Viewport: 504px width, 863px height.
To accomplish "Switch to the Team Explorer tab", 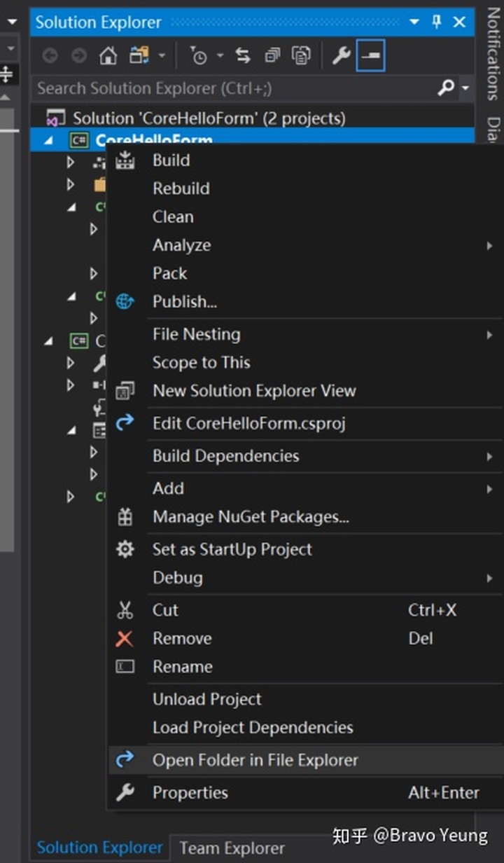I will [232, 848].
